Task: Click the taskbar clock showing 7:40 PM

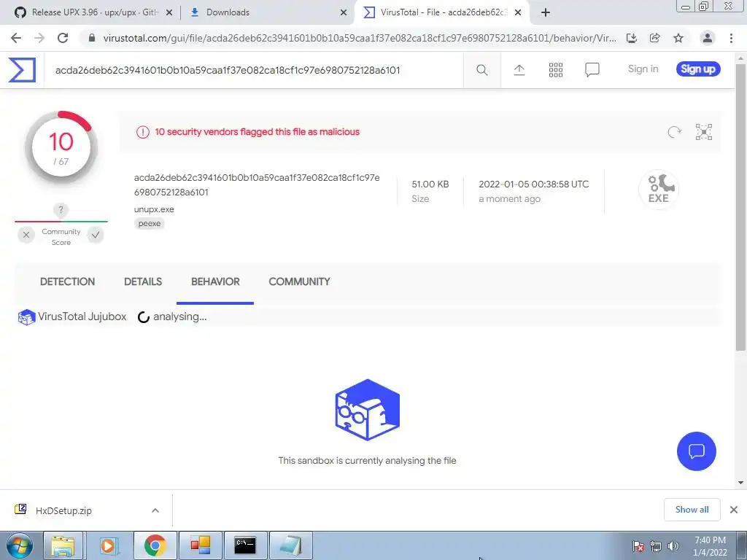Action: click(x=710, y=546)
